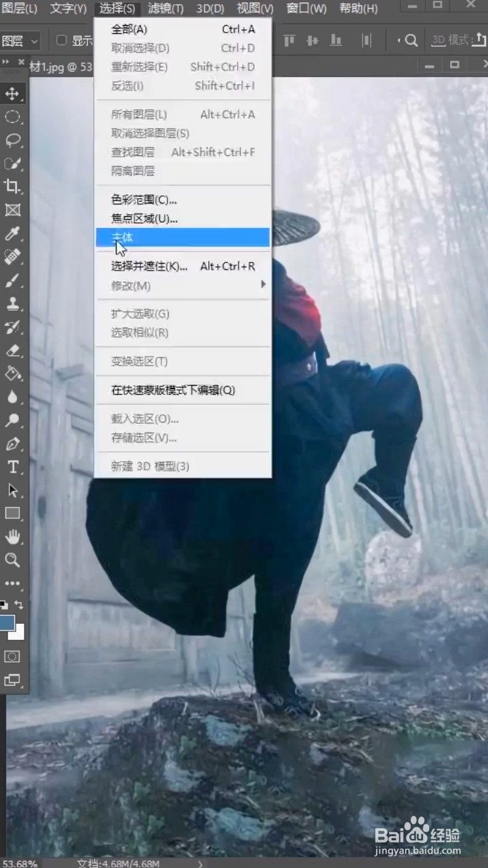Expand the 修改(M) submenu arrow
This screenshot has width=488, height=868.
[264, 285]
